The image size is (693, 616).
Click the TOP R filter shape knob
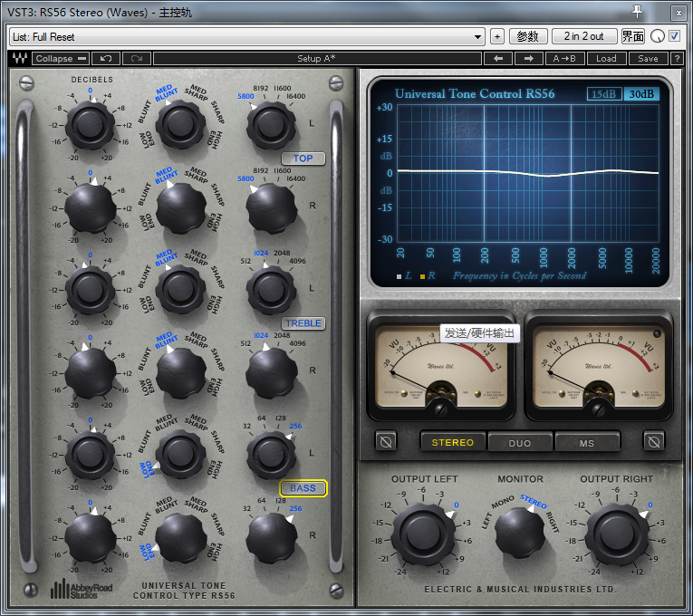click(181, 207)
